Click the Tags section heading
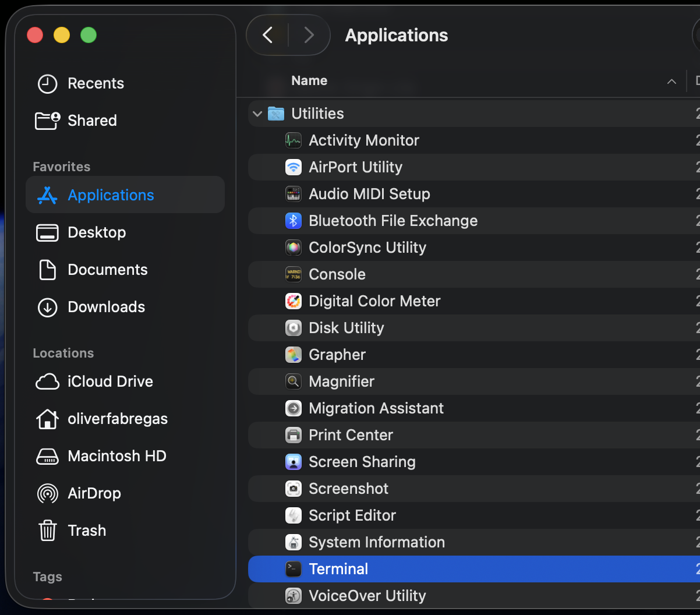 pyautogui.click(x=48, y=577)
